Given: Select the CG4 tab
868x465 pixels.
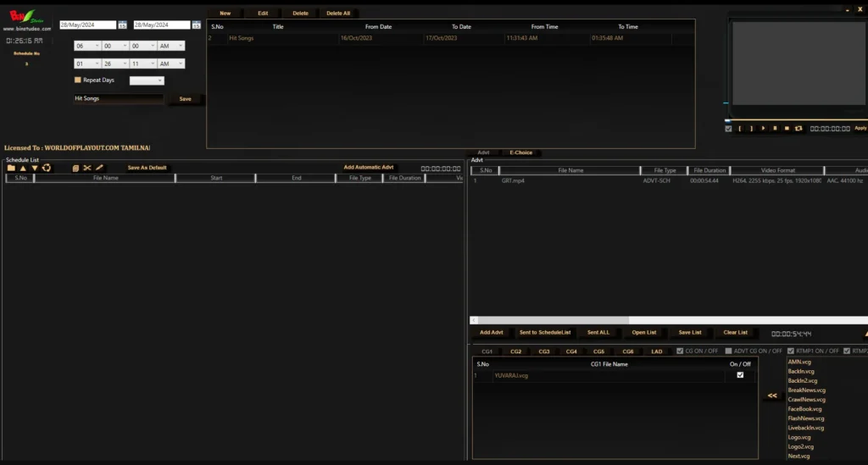Looking at the screenshot, I should click(x=571, y=352).
